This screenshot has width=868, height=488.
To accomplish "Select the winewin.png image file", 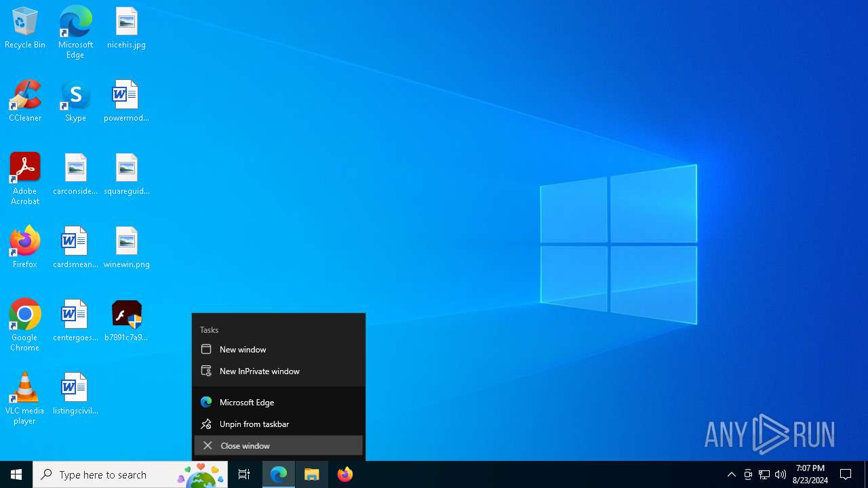I will (x=126, y=247).
